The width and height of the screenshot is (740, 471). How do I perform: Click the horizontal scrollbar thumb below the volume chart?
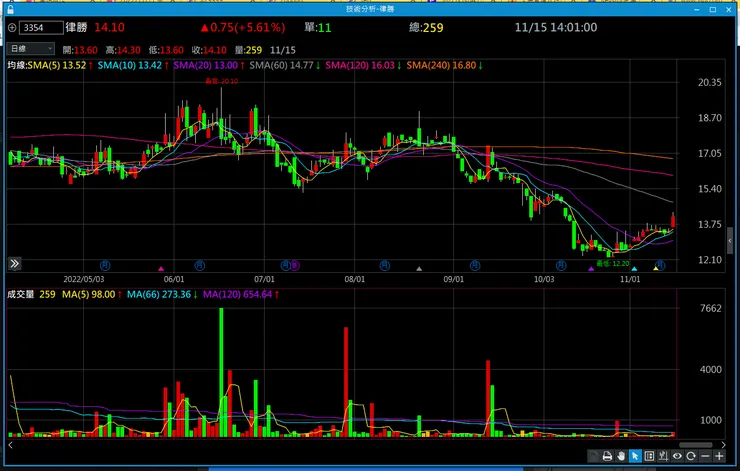tap(696, 445)
